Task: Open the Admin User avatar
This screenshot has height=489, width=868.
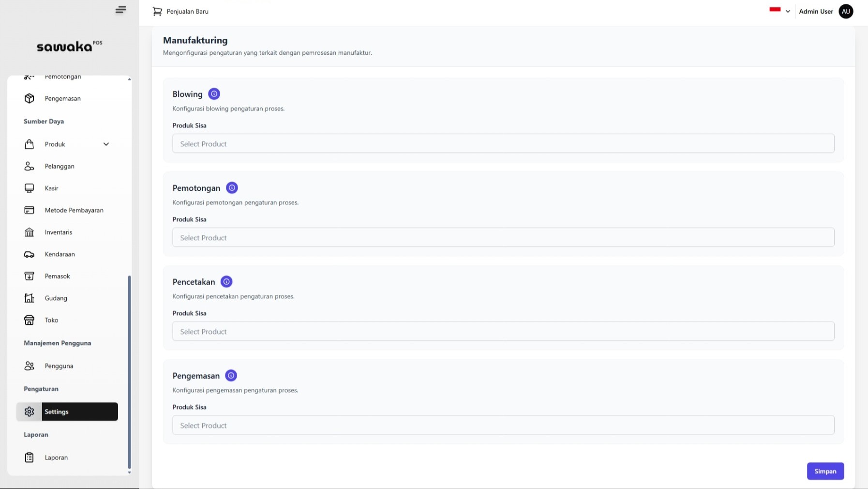Action: coord(845,11)
